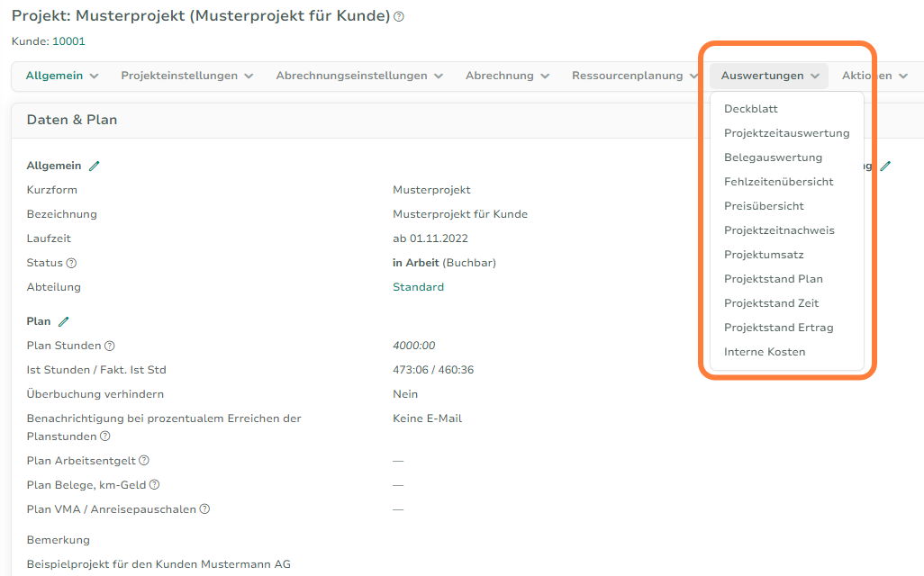Click help icon beside Plan Belege, km-Geld

[154, 485]
